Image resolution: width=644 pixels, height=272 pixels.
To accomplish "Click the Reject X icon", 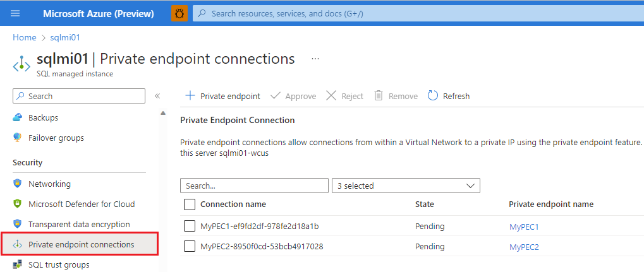I will click(331, 96).
